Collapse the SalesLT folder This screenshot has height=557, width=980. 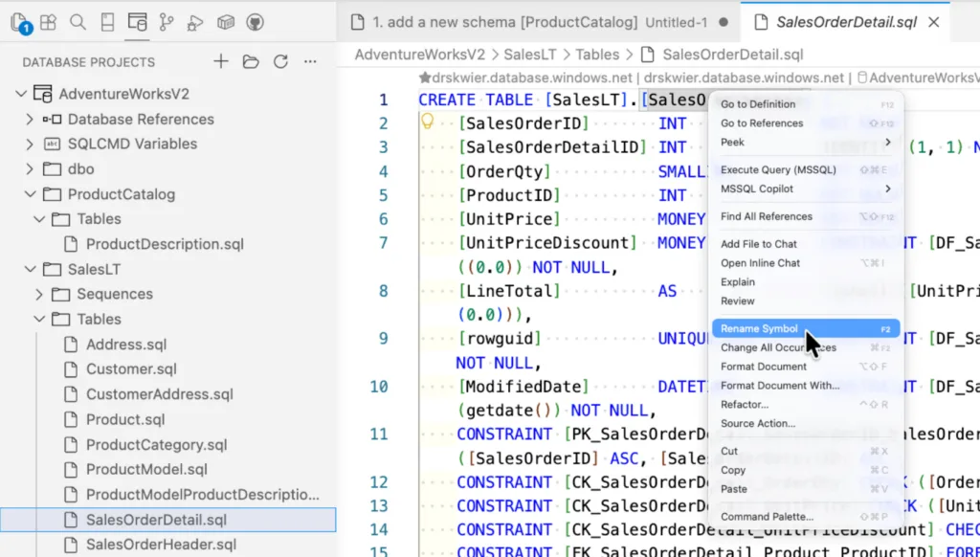30,270
